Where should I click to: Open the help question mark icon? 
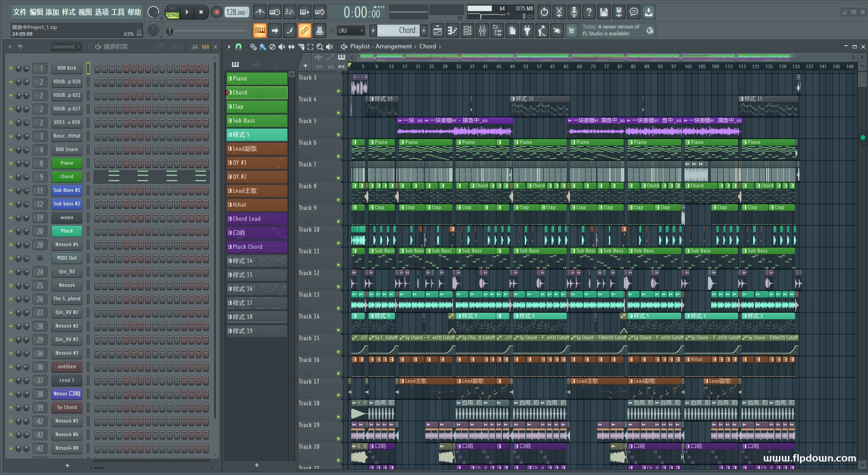click(589, 12)
